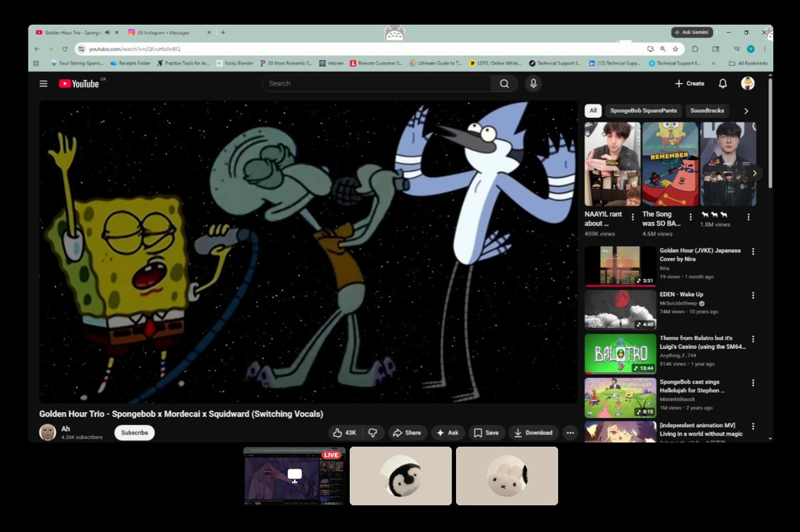Image resolution: width=800 pixels, height=532 pixels.
Task: Close the Golden Hour Trio tab
Action: tap(117, 32)
